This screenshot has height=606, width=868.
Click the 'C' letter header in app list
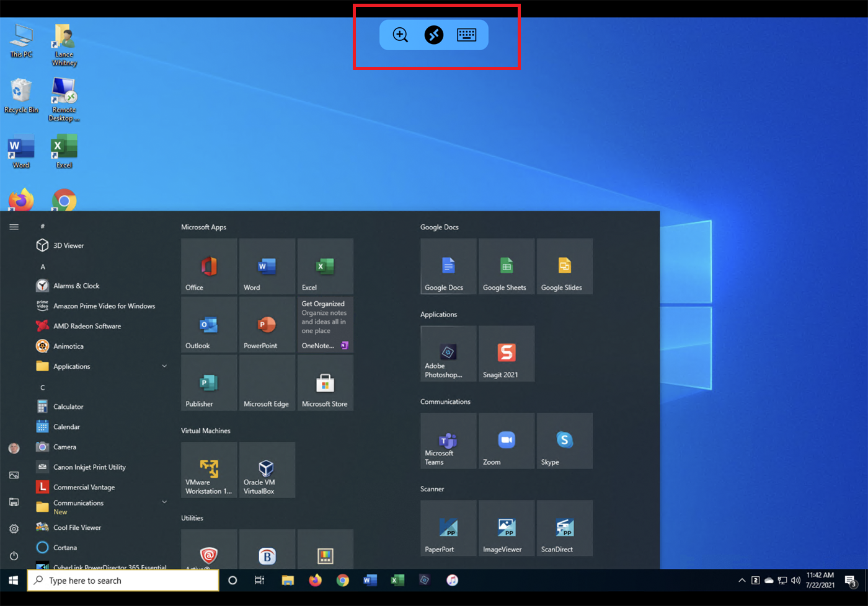43,387
